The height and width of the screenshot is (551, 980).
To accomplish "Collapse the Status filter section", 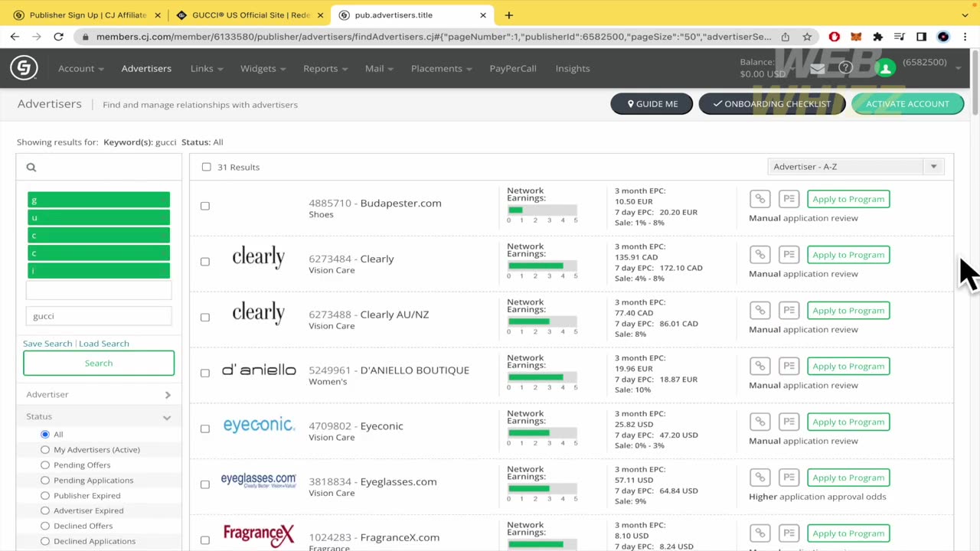I will (99, 416).
